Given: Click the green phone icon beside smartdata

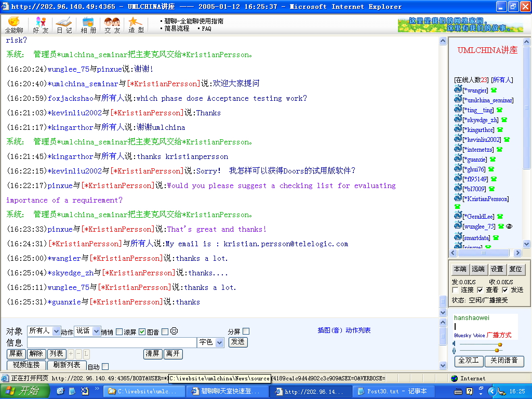Looking at the screenshot, I should [496, 237].
